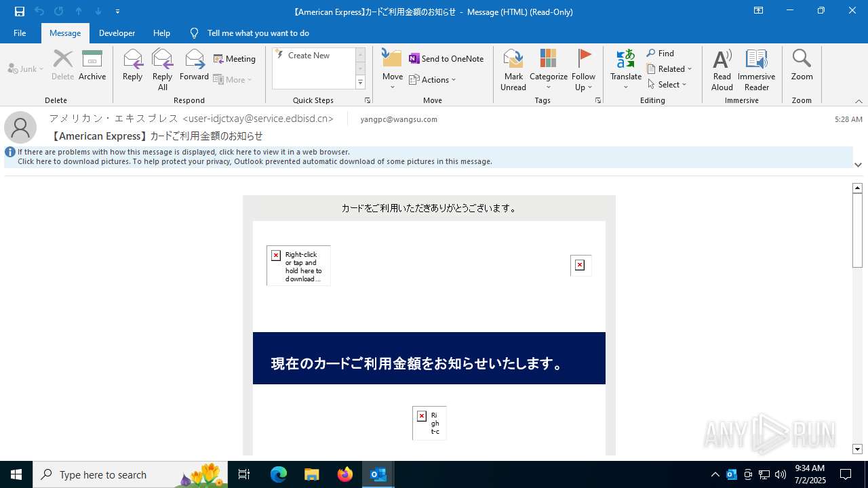The height and width of the screenshot is (488, 868).
Task: Click the Zoom magnifier button
Action: click(x=802, y=66)
